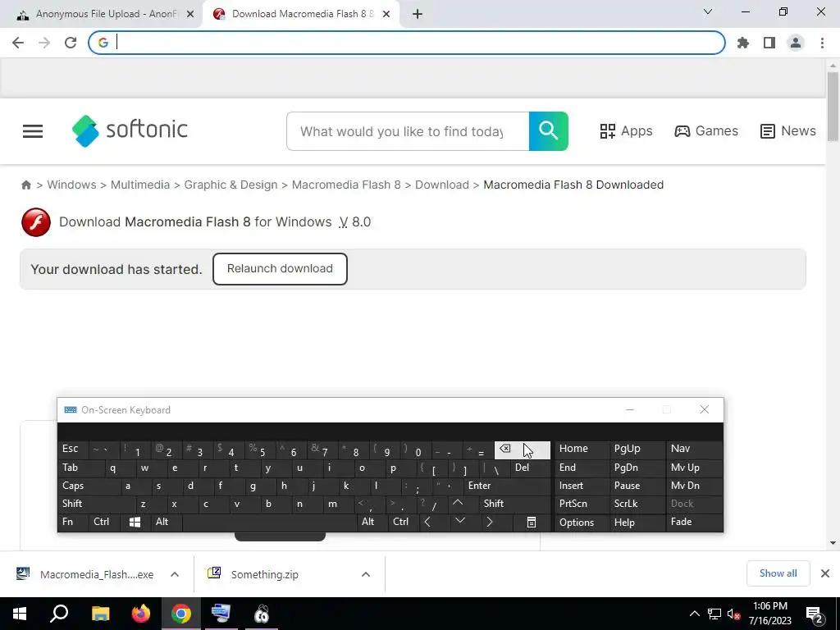This screenshot has height=630, width=840.
Task: Click the PrtScn key
Action: coord(582,504)
